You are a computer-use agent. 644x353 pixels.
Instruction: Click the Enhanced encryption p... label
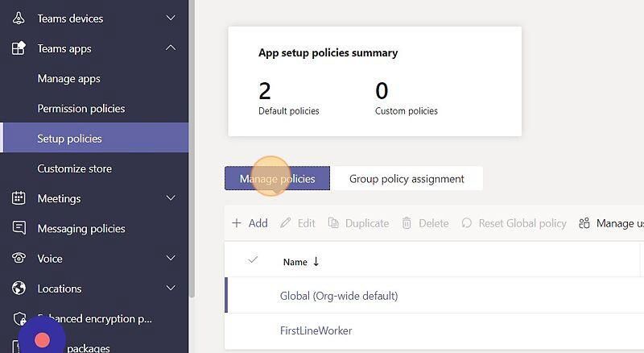coord(94,318)
